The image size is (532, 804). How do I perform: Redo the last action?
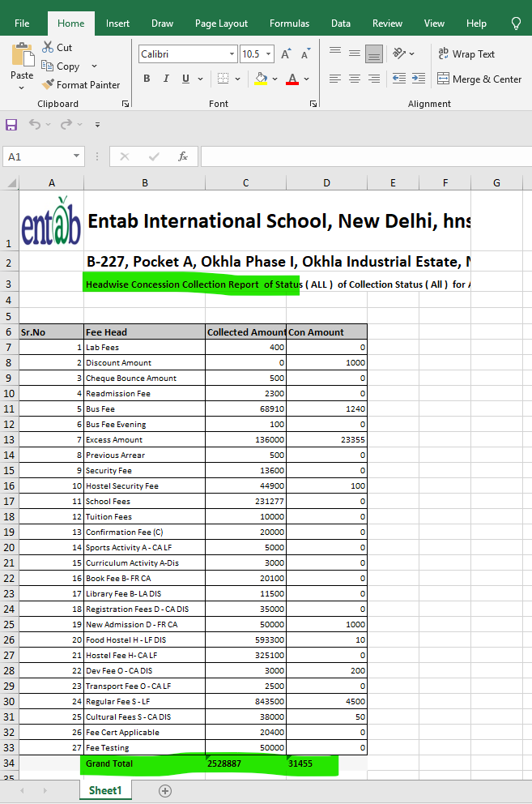pos(66,124)
